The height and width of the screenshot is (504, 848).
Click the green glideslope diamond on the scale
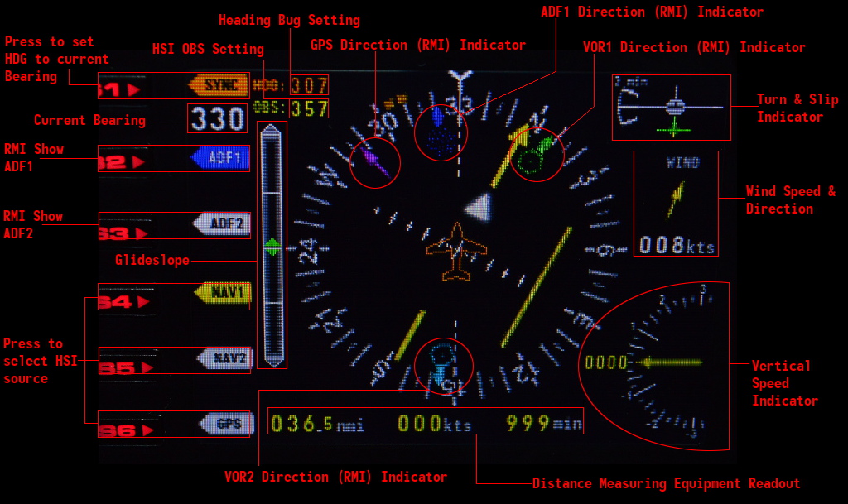click(274, 247)
